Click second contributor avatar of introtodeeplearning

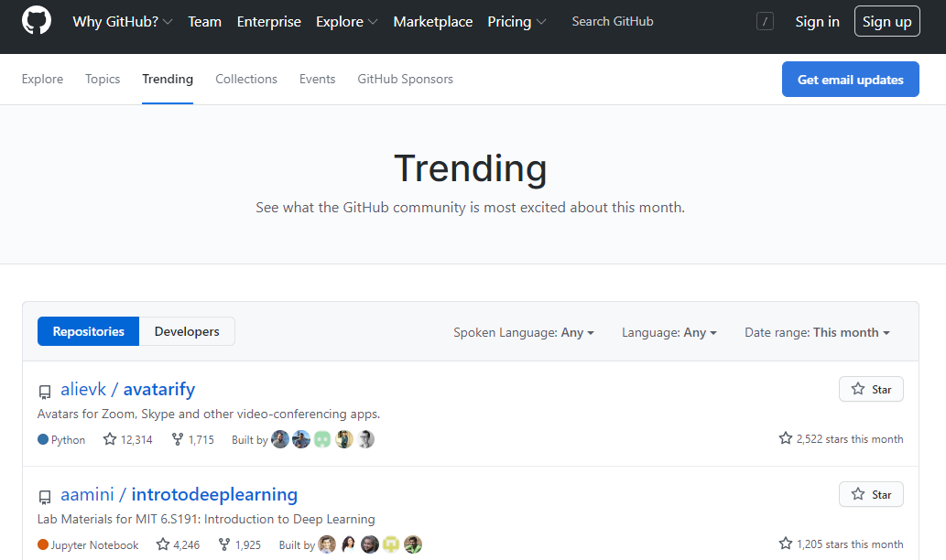tap(348, 545)
